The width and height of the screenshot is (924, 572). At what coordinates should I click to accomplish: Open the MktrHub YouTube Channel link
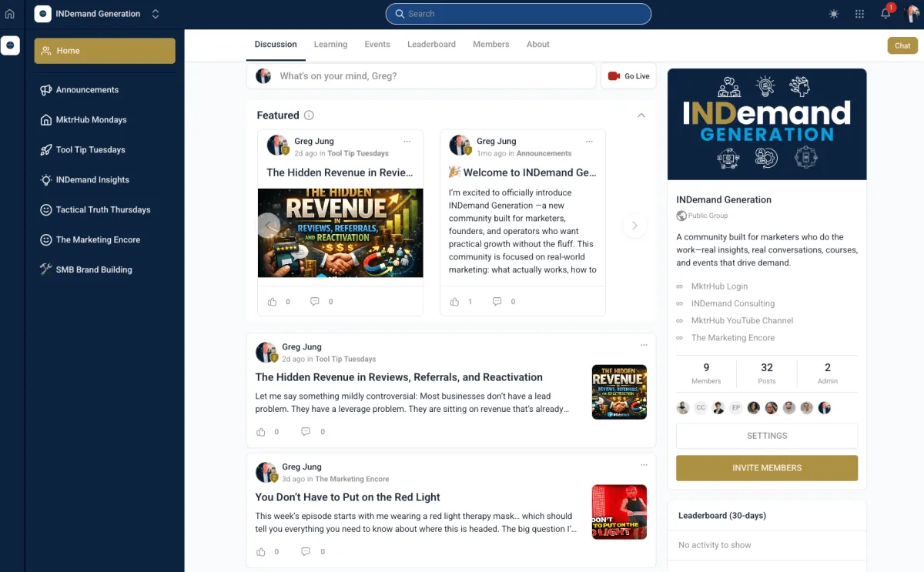742,320
